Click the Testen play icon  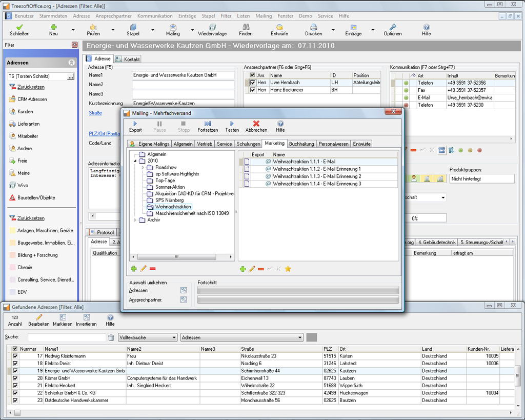pos(232,124)
